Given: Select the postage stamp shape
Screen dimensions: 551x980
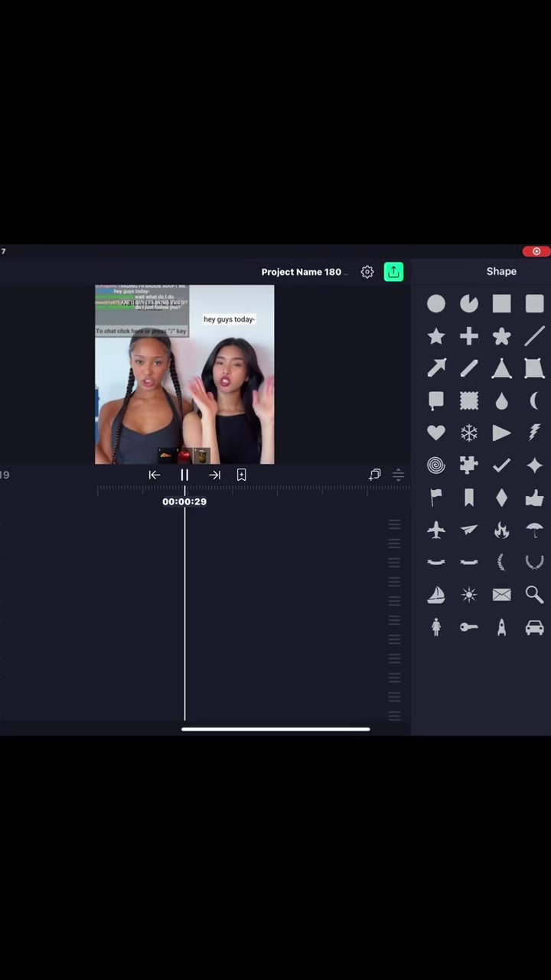Looking at the screenshot, I should point(468,400).
